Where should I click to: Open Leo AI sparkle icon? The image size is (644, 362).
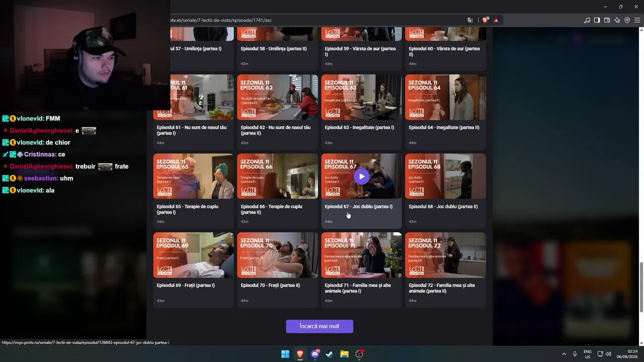[617, 20]
